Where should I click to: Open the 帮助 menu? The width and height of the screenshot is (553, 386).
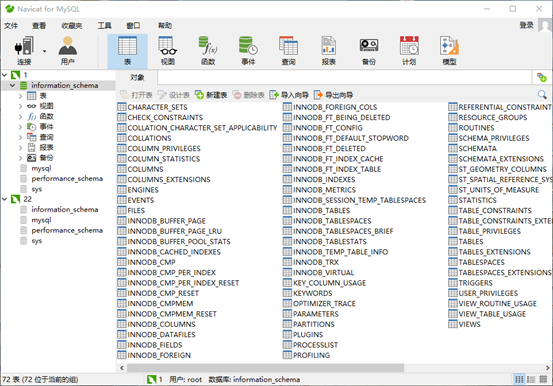tap(165, 26)
